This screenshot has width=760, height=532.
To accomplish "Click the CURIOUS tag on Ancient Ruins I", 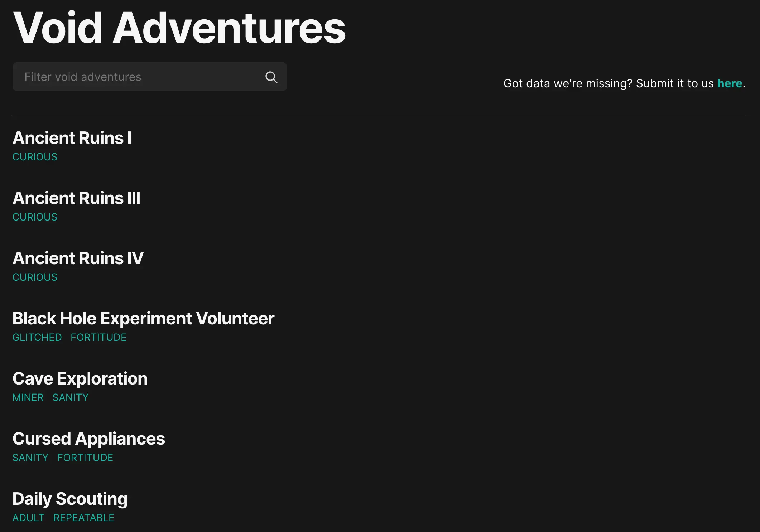I will point(35,156).
